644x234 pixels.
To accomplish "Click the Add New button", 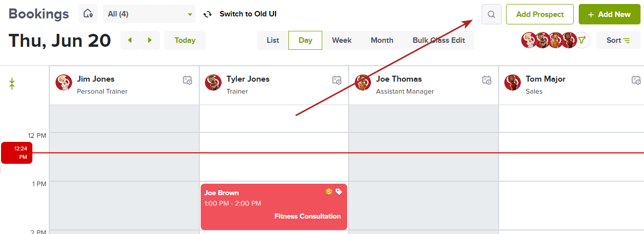I will coord(609,14).
